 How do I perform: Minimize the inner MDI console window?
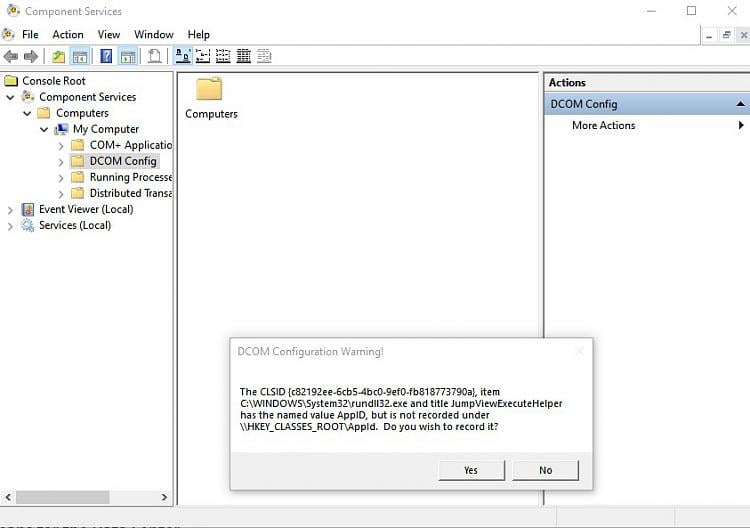pyautogui.click(x=709, y=35)
